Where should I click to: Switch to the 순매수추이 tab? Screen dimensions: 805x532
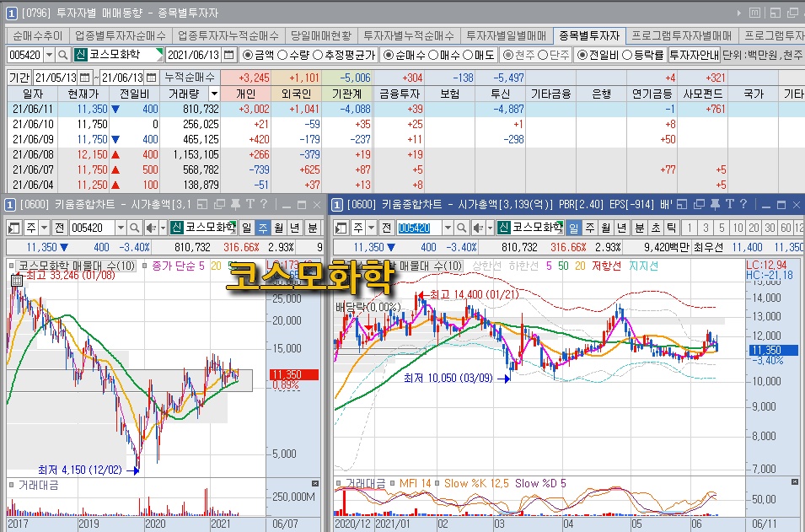tap(37, 36)
